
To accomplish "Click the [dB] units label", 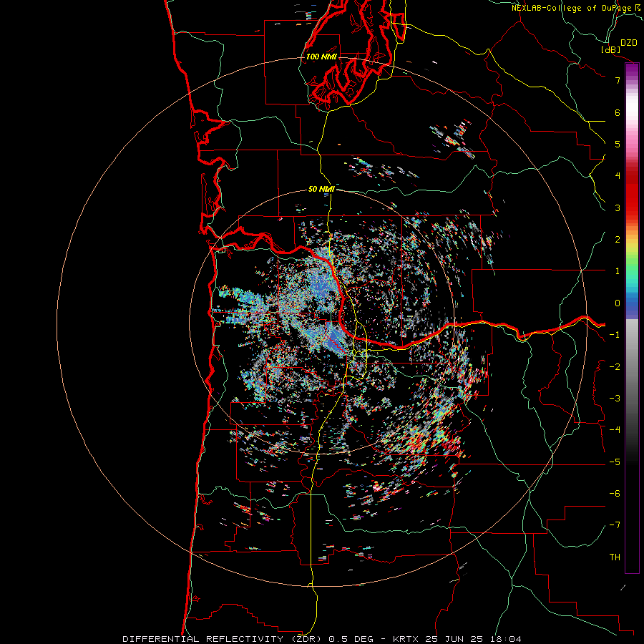I will pos(611,49).
